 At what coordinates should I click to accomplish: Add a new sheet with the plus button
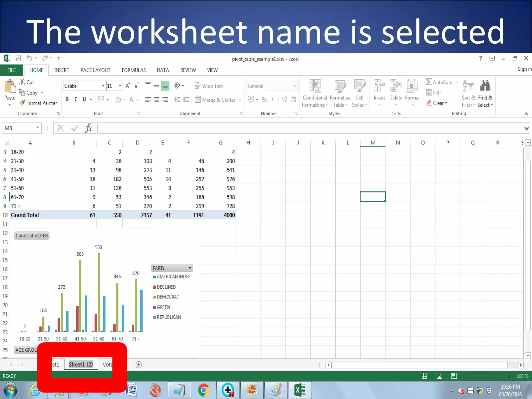pyautogui.click(x=139, y=365)
